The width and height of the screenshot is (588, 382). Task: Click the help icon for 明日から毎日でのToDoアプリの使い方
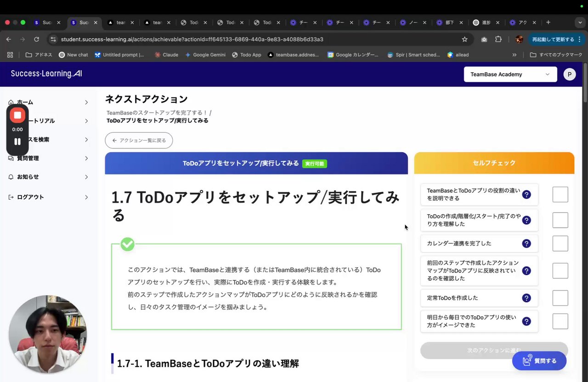526,321
